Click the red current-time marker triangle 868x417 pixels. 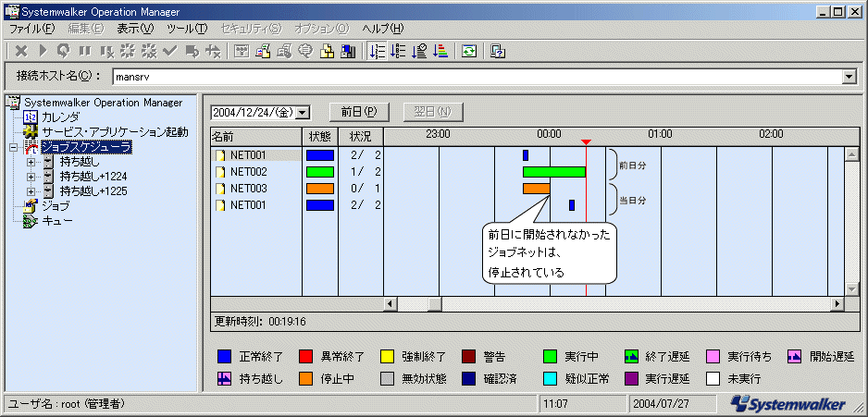tap(587, 142)
